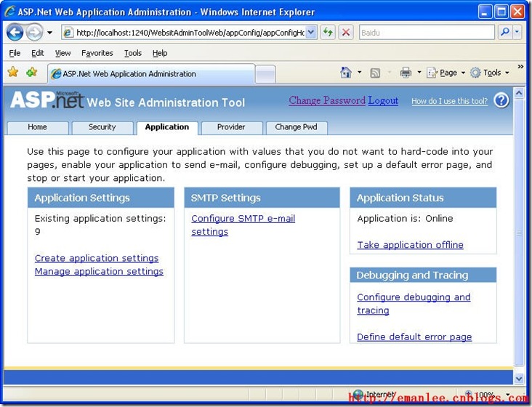
Task: Expand command bar overflow chevron
Action: [x=520, y=67]
